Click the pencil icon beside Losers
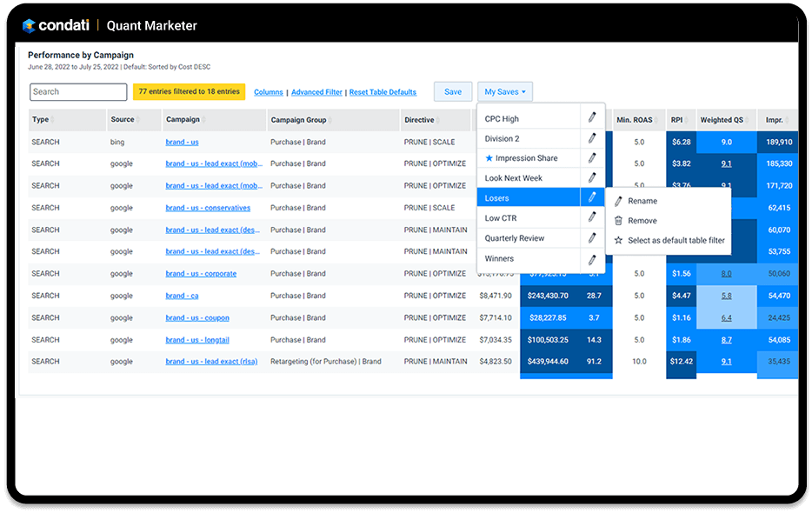This screenshot has height=513, width=812. coord(592,197)
